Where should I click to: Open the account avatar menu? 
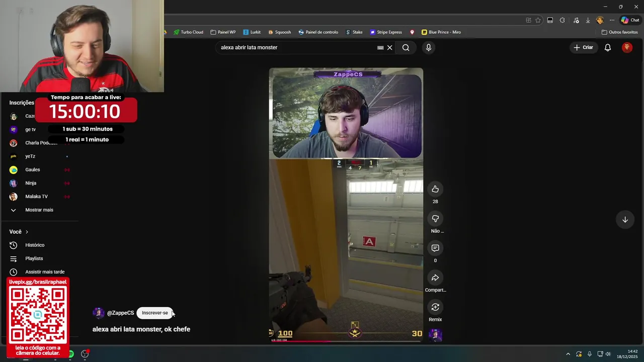[627, 47]
